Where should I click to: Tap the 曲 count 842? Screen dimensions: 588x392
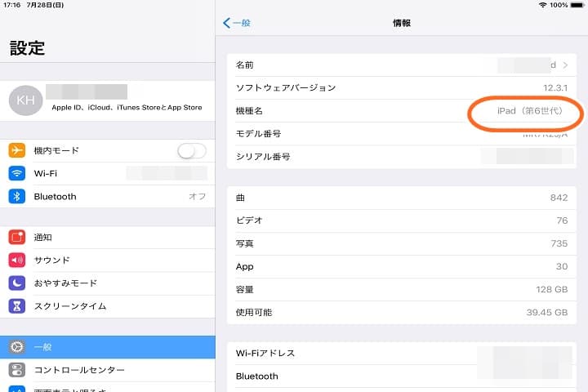coord(559,198)
